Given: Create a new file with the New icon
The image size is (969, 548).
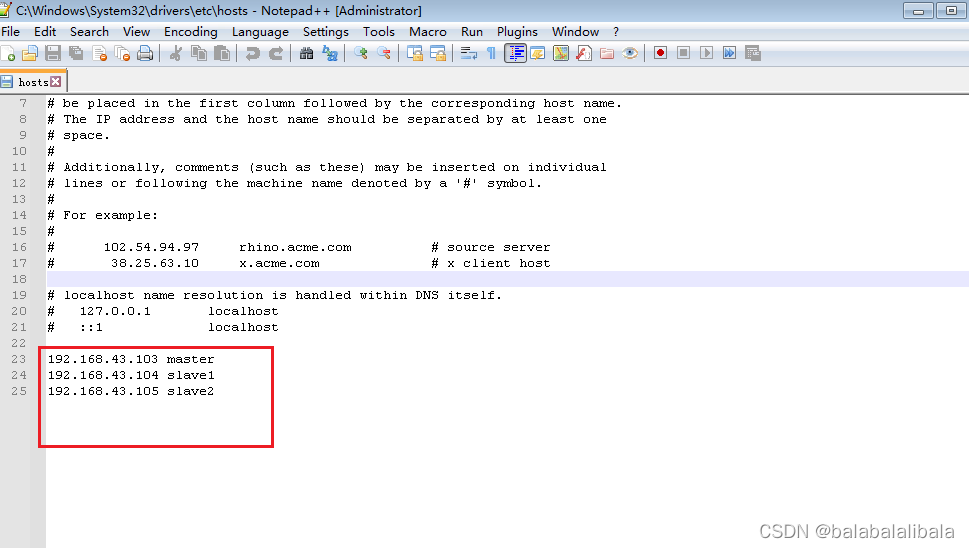Looking at the screenshot, I should point(8,54).
